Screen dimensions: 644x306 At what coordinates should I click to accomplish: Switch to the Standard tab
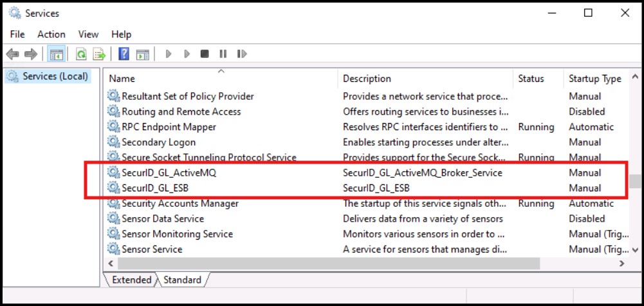point(182,280)
